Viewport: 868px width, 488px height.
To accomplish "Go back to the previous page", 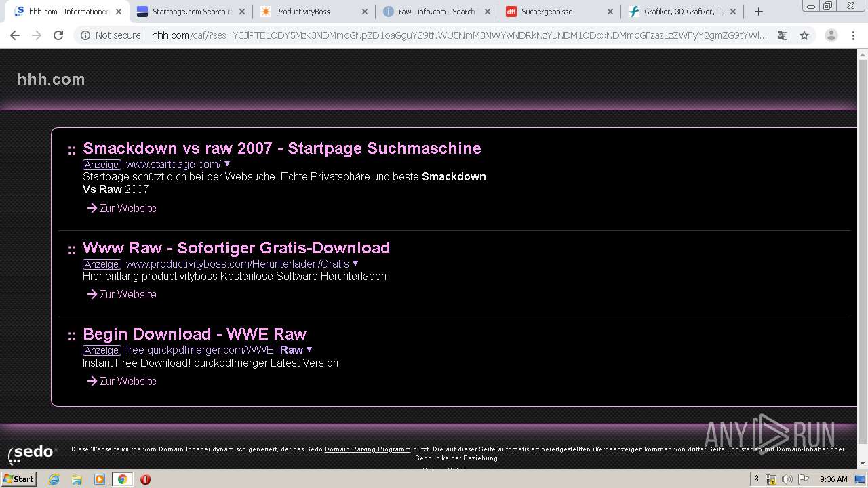I will point(15,35).
